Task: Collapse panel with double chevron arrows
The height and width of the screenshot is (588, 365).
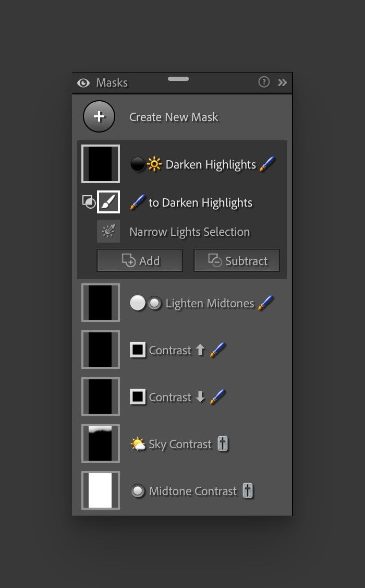Action: coord(282,82)
